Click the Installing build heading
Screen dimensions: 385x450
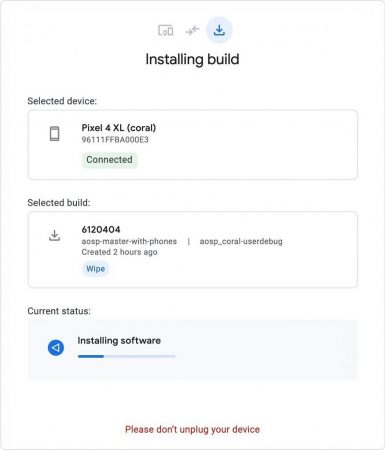(192, 59)
